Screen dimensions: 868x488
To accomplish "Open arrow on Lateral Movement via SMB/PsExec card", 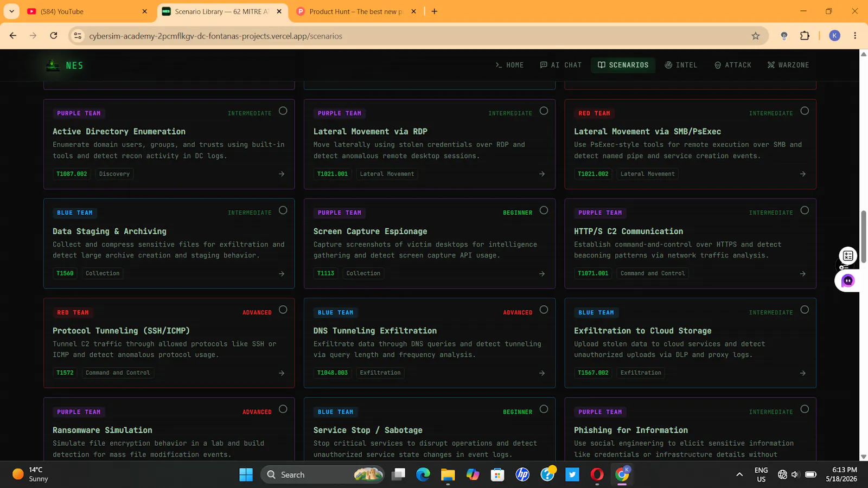I will point(803,174).
